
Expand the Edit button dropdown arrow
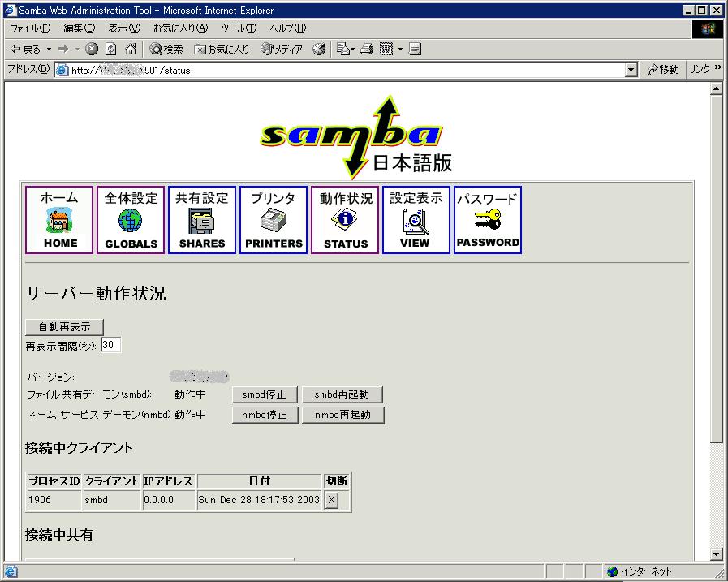pyautogui.click(x=400, y=50)
